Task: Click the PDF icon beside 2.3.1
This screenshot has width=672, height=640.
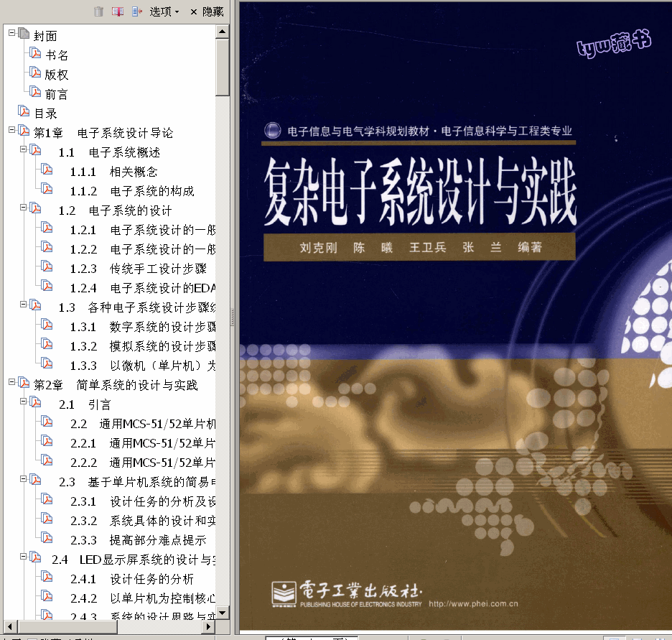Action: tap(47, 499)
